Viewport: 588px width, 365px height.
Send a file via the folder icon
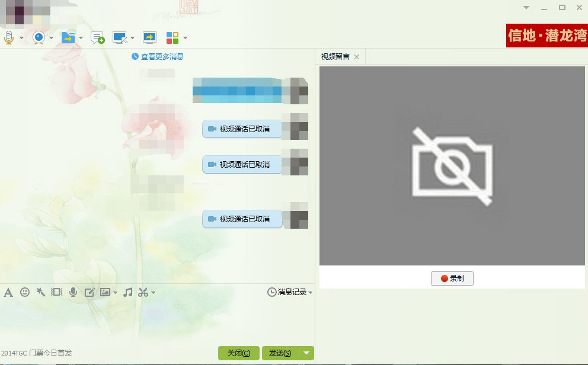point(68,37)
